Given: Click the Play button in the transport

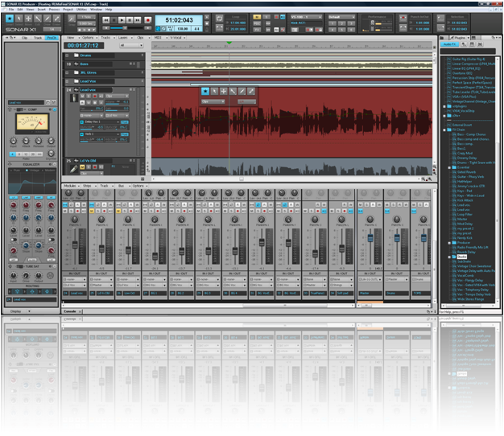Looking at the screenshot, I should [122, 20].
